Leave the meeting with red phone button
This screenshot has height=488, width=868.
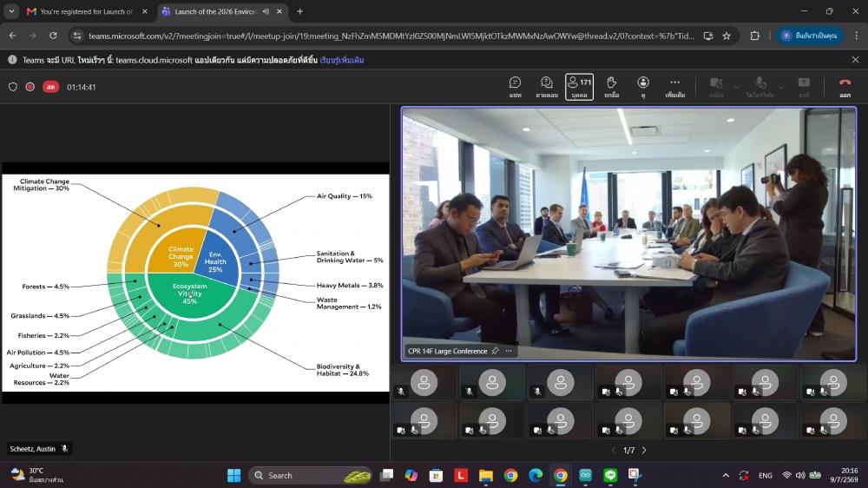click(x=845, y=87)
